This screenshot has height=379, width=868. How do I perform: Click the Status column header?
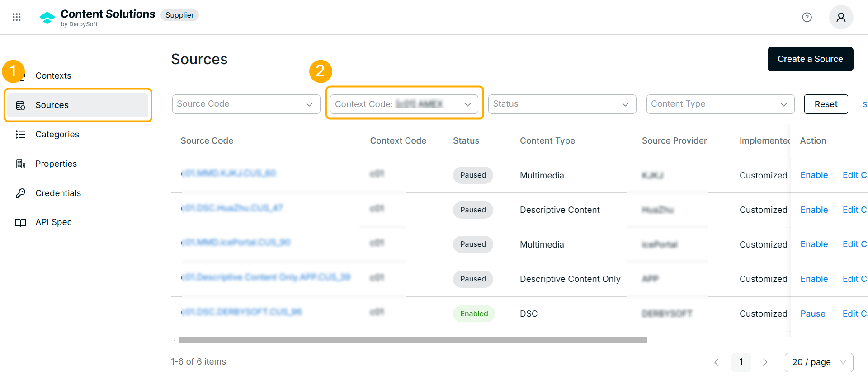click(x=466, y=140)
